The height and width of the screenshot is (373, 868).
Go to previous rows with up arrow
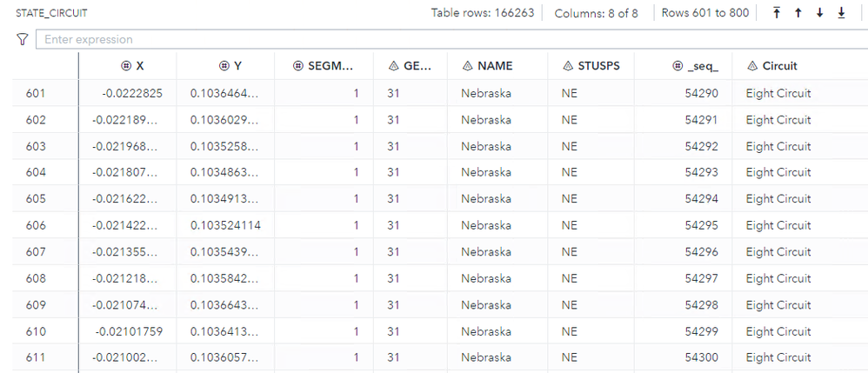click(798, 13)
